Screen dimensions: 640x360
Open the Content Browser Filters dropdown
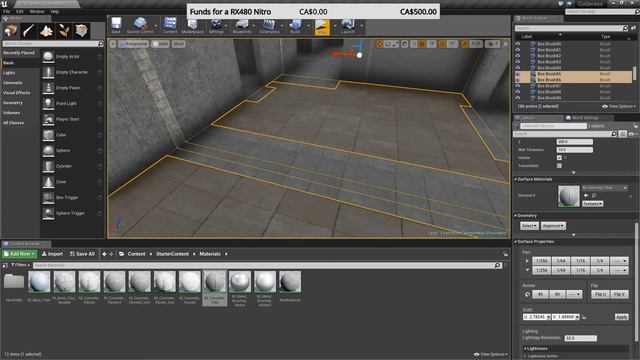tap(20, 265)
